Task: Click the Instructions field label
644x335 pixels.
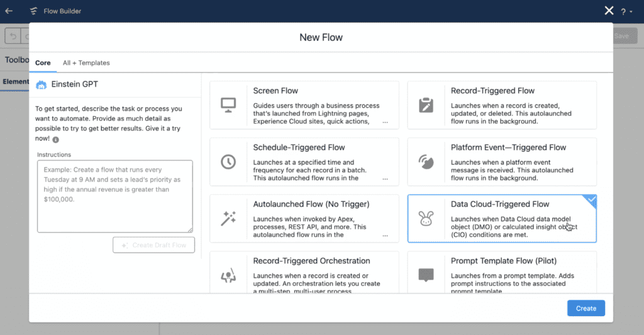Action: tap(54, 155)
